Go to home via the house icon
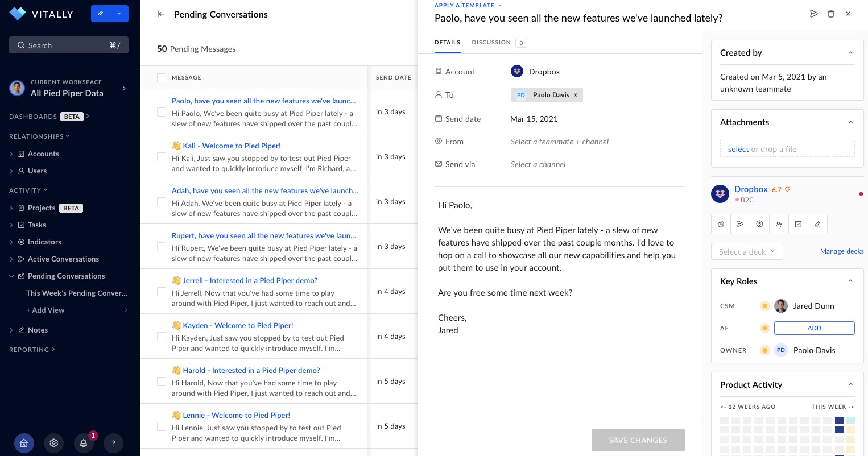This screenshot has height=456, width=868. [x=24, y=443]
